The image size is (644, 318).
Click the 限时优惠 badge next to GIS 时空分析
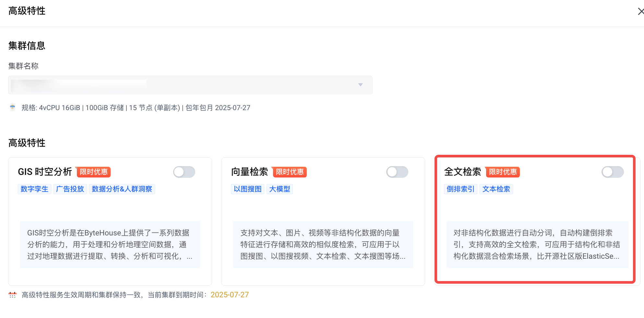click(93, 172)
